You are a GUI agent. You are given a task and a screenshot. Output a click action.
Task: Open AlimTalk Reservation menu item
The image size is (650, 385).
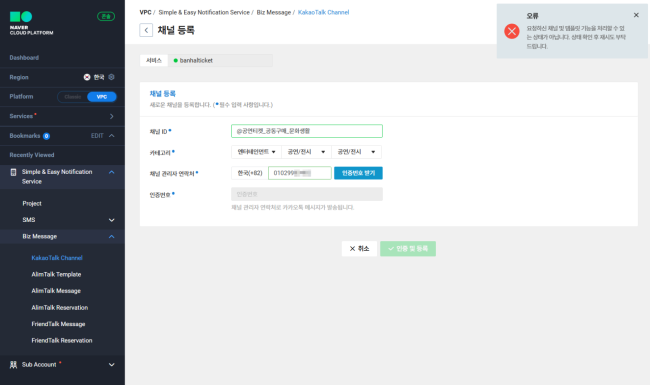pyautogui.click(x=60, y=308)
